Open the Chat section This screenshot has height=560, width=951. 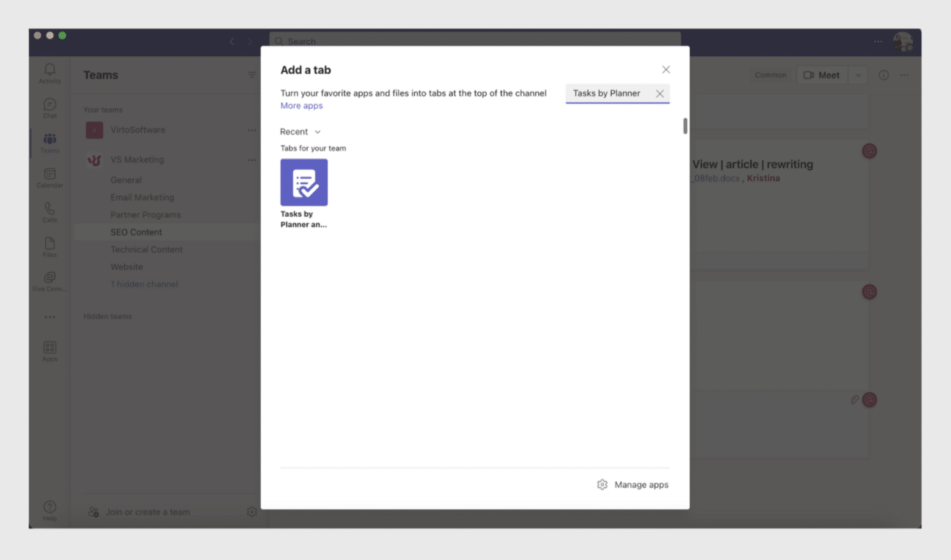49,106
